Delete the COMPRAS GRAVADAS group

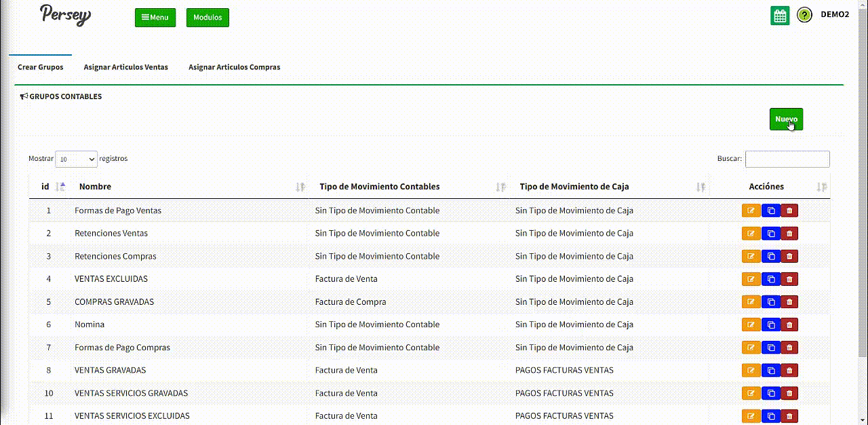[789, 302]
